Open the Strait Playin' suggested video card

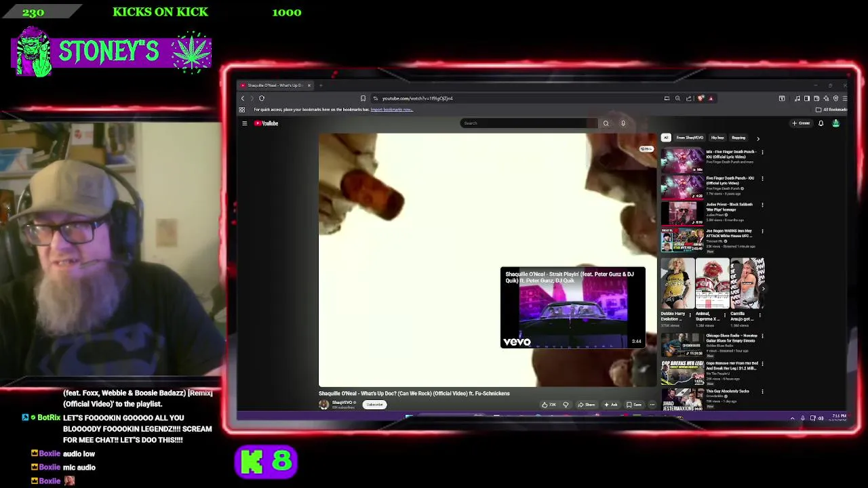[x=573, y=308]
